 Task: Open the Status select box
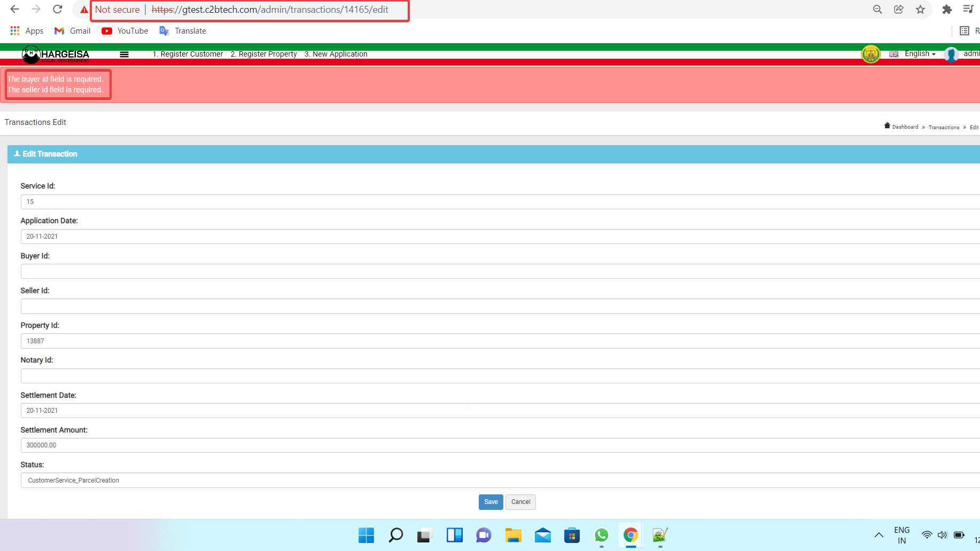(500, 481)
